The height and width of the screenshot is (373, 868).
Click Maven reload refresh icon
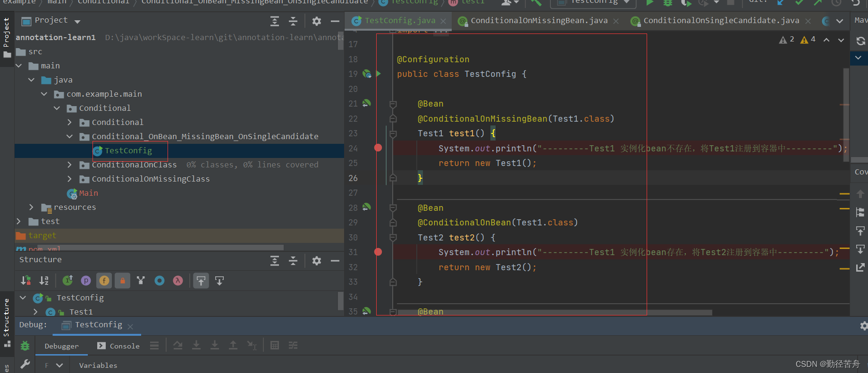[x=860, y=41]
